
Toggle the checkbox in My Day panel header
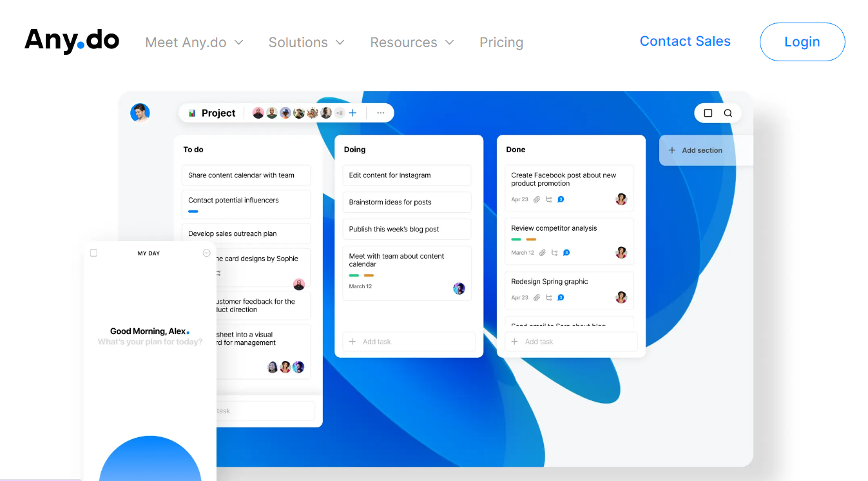click(93, 253)
